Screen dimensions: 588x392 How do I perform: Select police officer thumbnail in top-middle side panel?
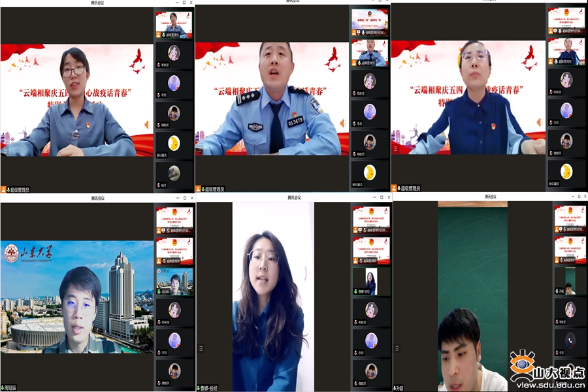pyautogui.click(x=370, y=54)
